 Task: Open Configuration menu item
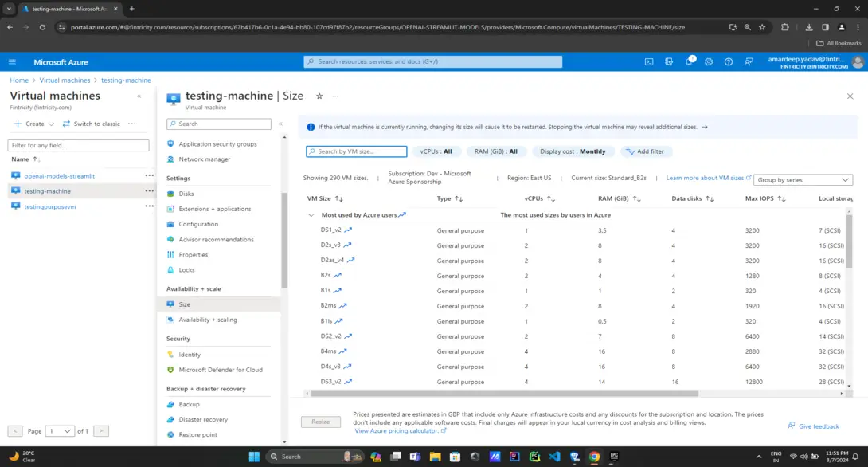(198, 225)
